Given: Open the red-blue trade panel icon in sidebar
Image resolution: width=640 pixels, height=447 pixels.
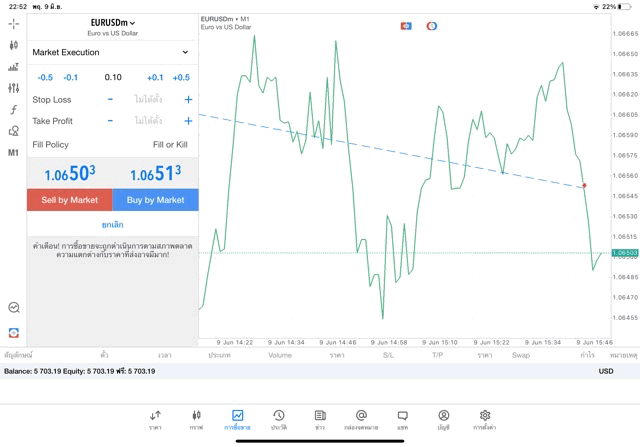Looking at the screenshot, I should (14, 333).
